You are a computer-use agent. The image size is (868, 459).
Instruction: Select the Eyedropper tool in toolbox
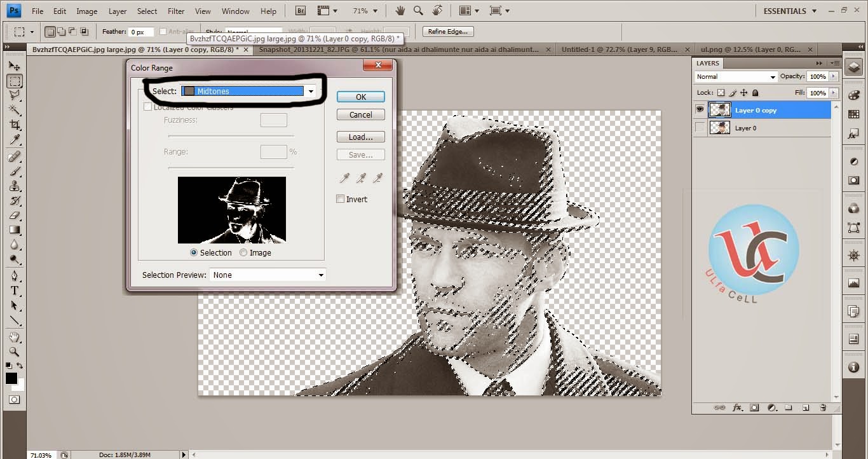point(14,139)
